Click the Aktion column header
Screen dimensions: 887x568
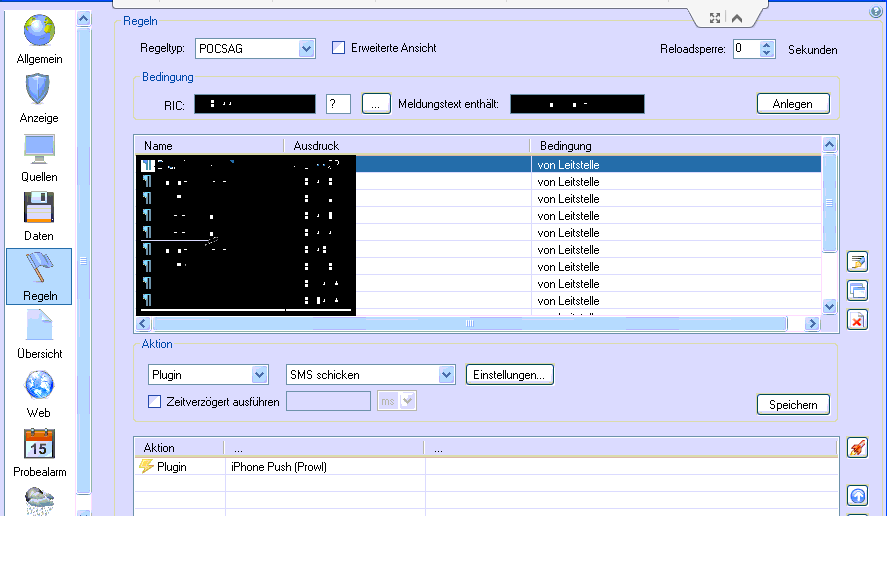179,447
